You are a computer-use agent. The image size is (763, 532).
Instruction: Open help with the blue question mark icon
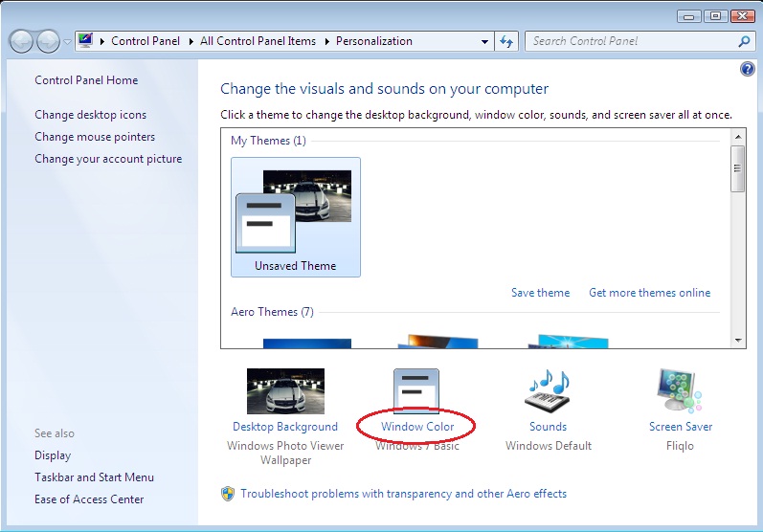pos(748,70)
